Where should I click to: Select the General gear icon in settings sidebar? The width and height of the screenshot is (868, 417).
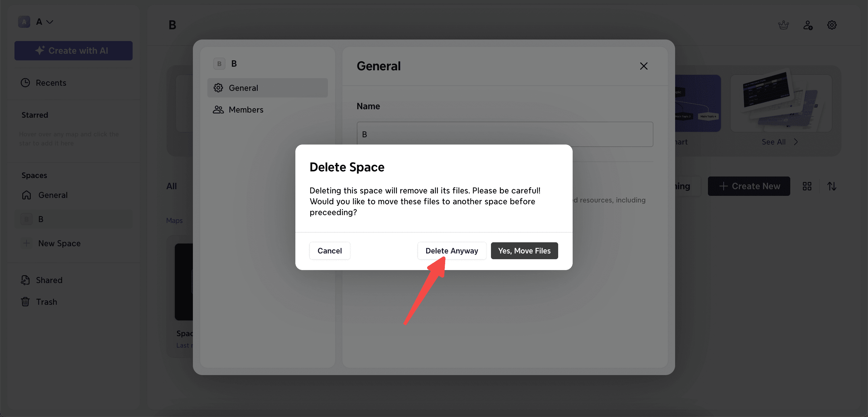218,88
